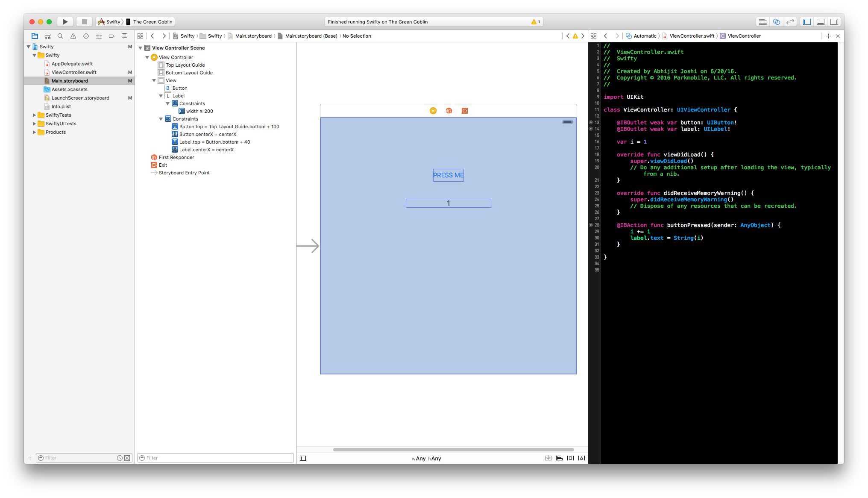
Task: Collapse the View Controller outline item
Action: (147, 57)
